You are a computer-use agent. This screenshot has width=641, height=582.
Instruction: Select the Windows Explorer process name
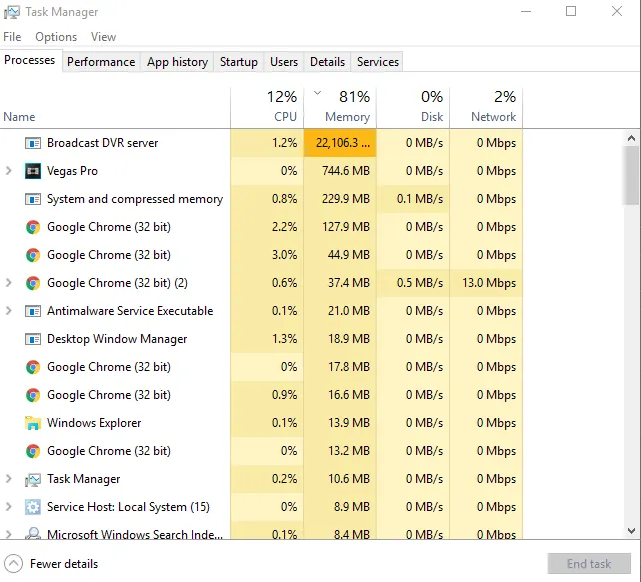pos(94,423)
